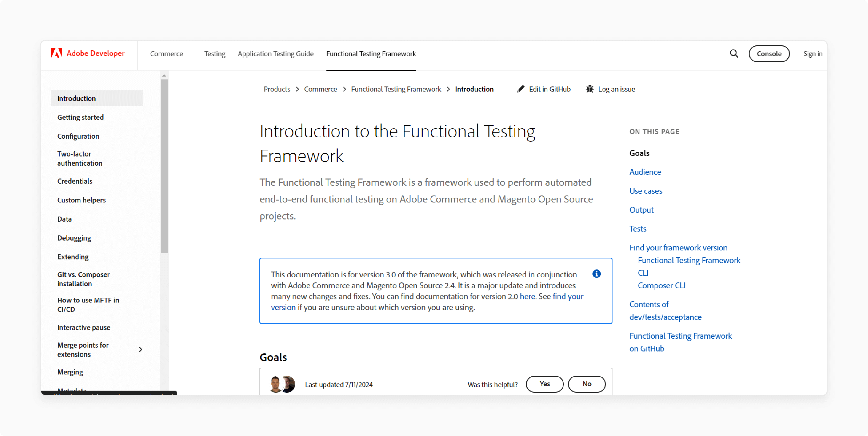Click Edit in GitHub link

click(550, 89)
